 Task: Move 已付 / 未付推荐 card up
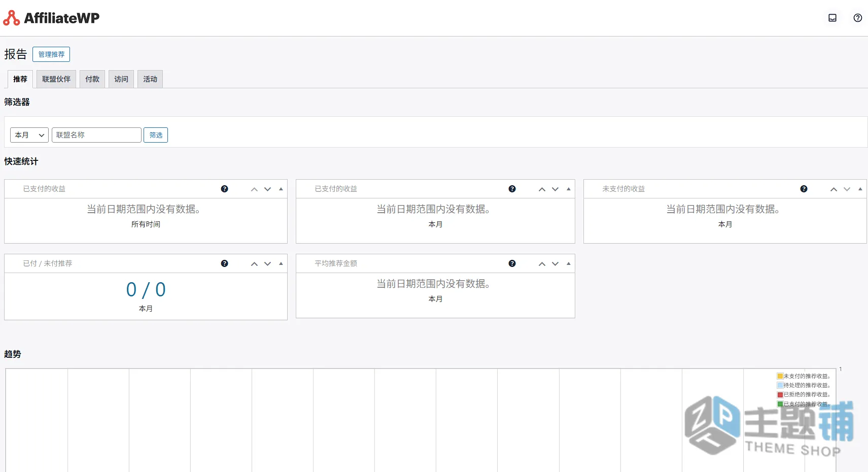(254, 263)
